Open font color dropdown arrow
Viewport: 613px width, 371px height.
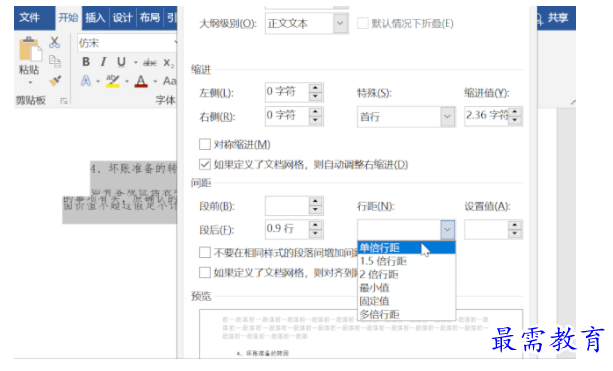155,81
